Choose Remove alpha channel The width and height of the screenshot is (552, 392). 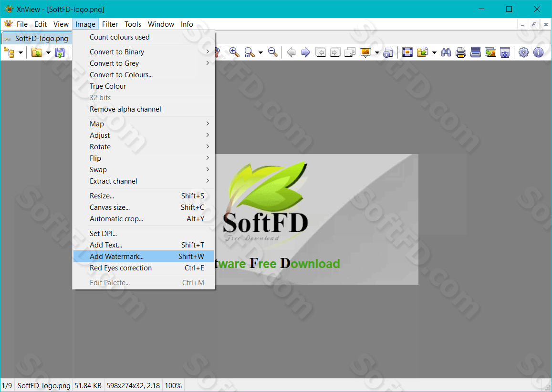[144, 109]
